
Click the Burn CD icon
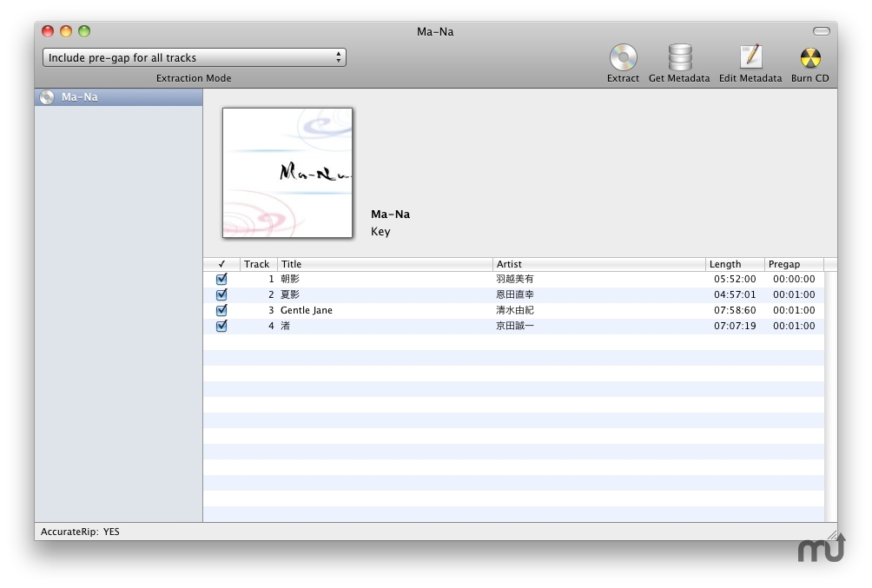point(809,59)
